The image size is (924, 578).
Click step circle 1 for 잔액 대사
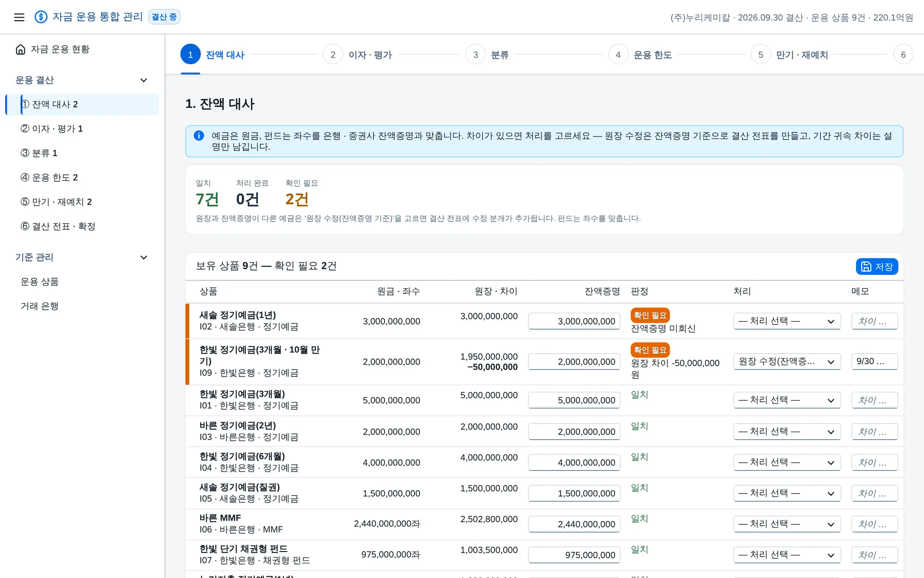click(x=190, y=54)
